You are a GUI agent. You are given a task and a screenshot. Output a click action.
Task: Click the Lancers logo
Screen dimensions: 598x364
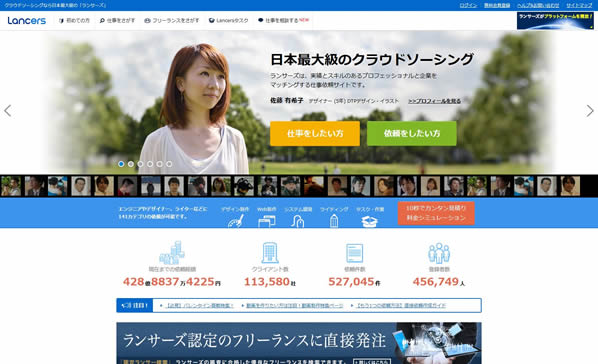[27, 21]
